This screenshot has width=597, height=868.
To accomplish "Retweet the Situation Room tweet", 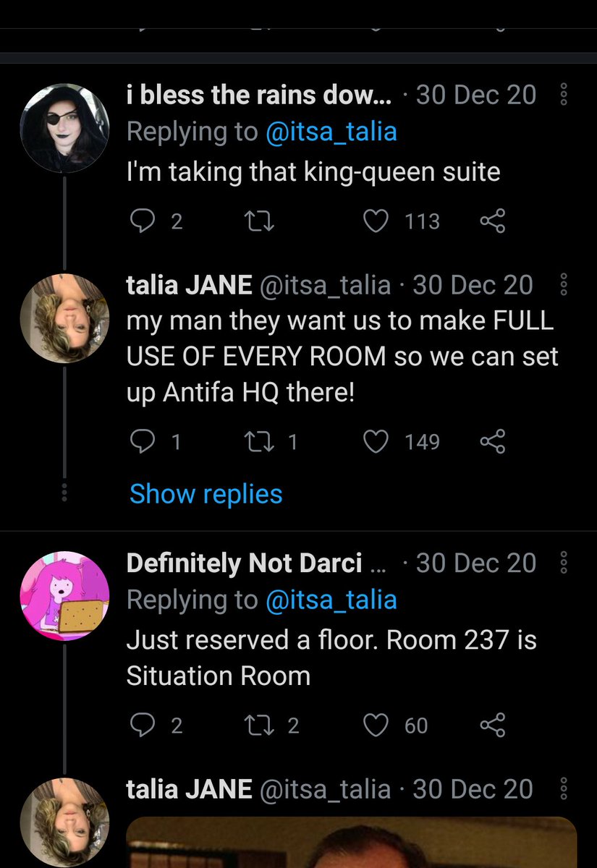I will [258, 725].
